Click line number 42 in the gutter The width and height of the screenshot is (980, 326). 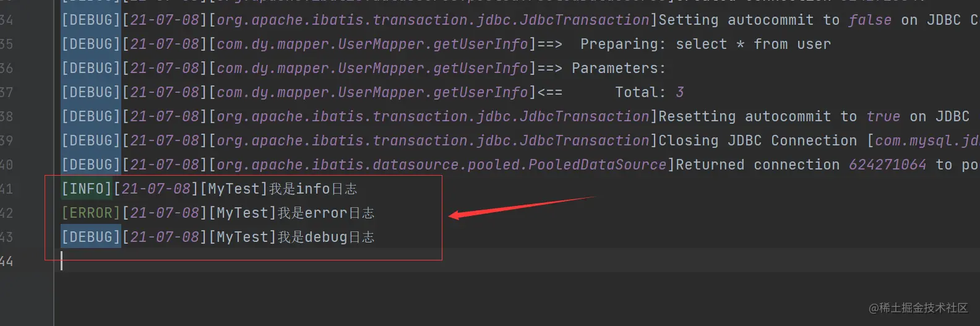pos(6,213)
